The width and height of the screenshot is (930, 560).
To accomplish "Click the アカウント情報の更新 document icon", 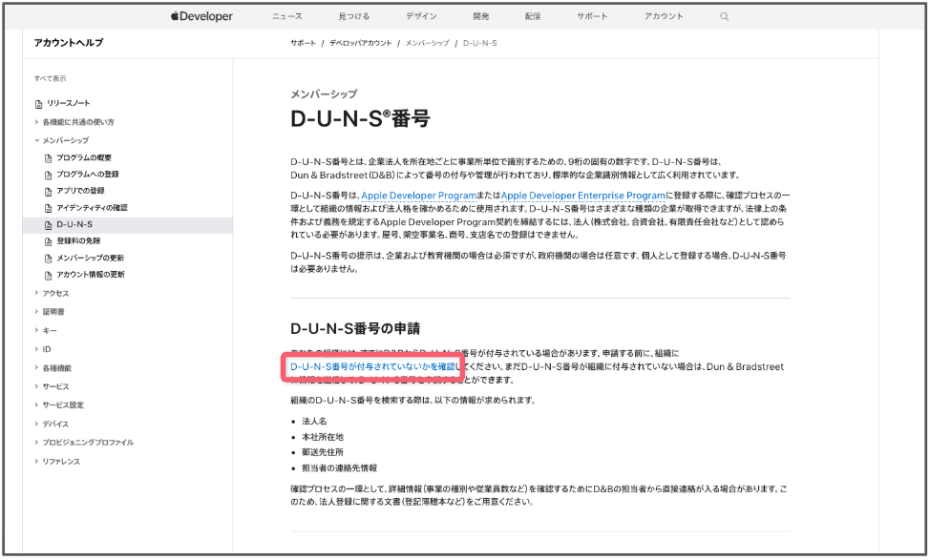I will tap(49, 275).
